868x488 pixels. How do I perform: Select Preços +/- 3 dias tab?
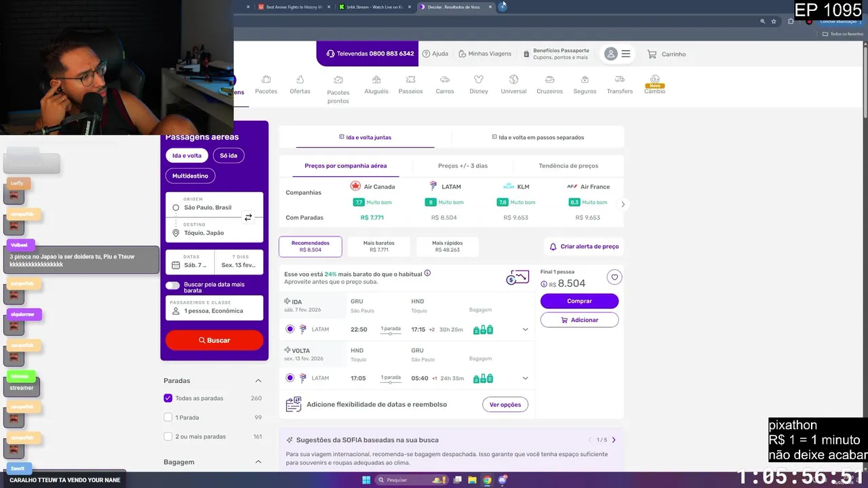pyautogui.click(x=462, y=166)
